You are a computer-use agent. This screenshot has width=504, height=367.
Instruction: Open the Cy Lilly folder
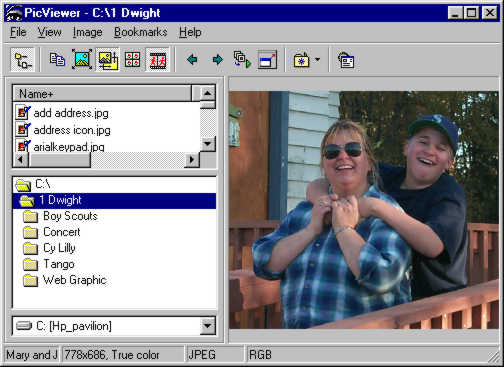coord(59,248)
